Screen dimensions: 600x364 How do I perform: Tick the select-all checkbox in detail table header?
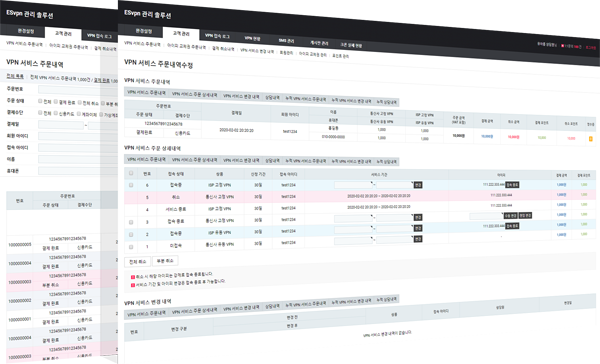click(131, 173)
